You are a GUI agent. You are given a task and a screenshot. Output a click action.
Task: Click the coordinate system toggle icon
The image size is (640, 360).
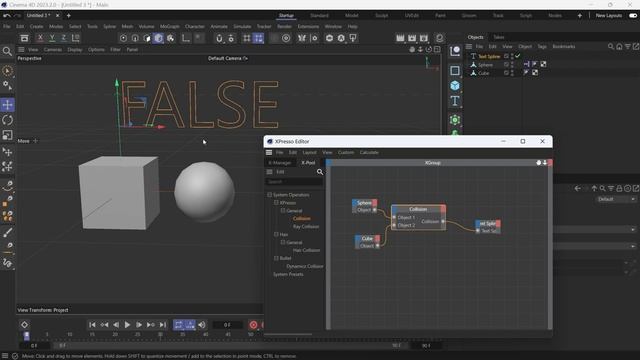click(x=76, y=38)
